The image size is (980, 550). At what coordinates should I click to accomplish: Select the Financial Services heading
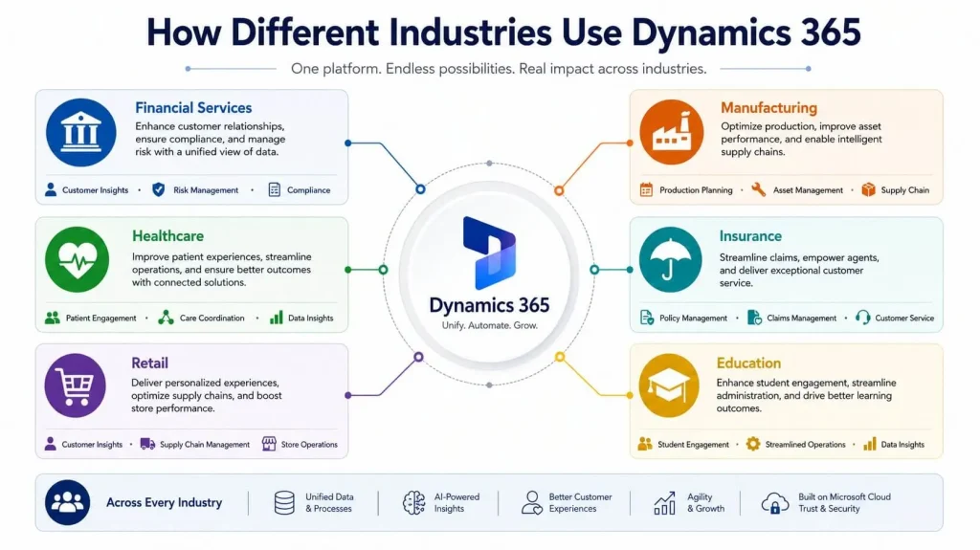(193, 107)
